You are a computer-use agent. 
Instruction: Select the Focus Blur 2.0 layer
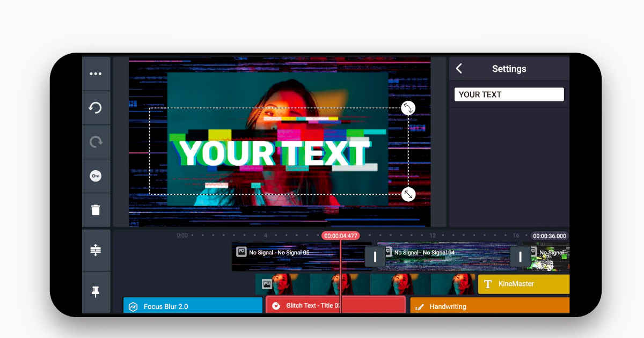pyautogui.click(x=193, y=306)
